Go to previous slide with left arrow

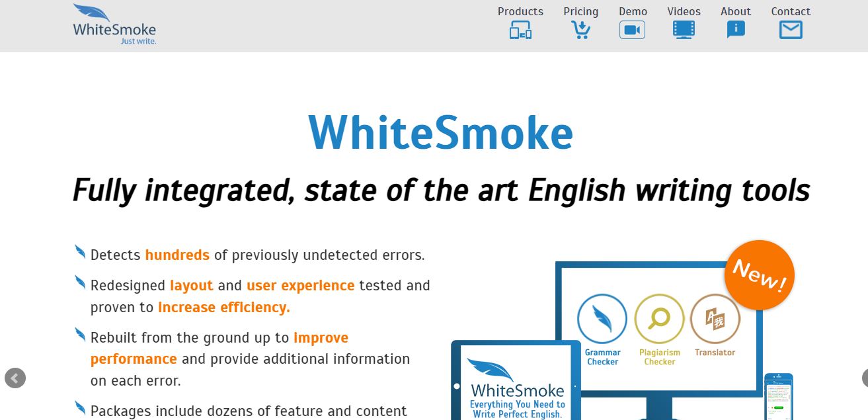pyautogui.click(x=15, y=378)
